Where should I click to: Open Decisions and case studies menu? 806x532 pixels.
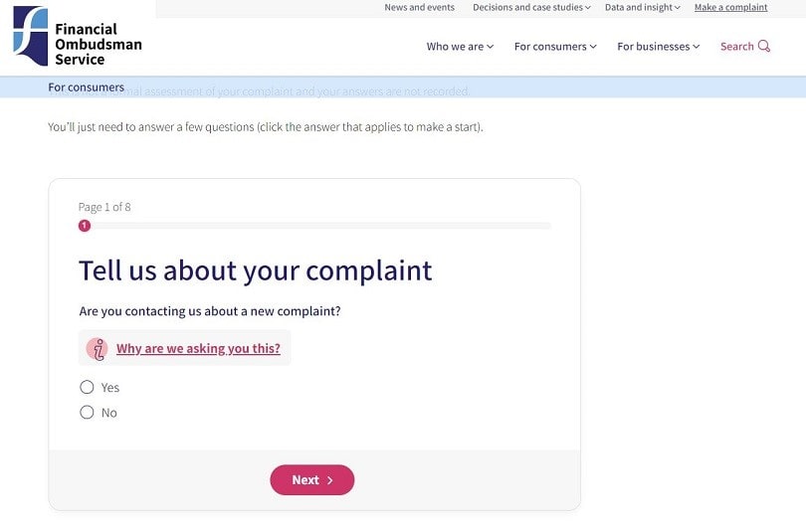531,8
